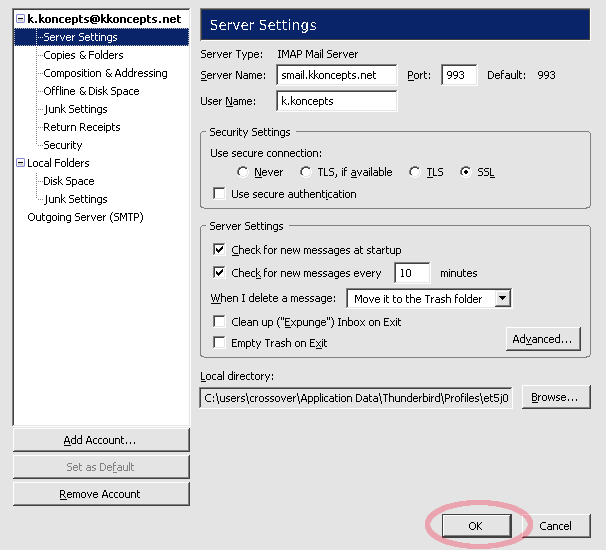Open Advanced server settings
606x550 pixels.
(543, 339)
